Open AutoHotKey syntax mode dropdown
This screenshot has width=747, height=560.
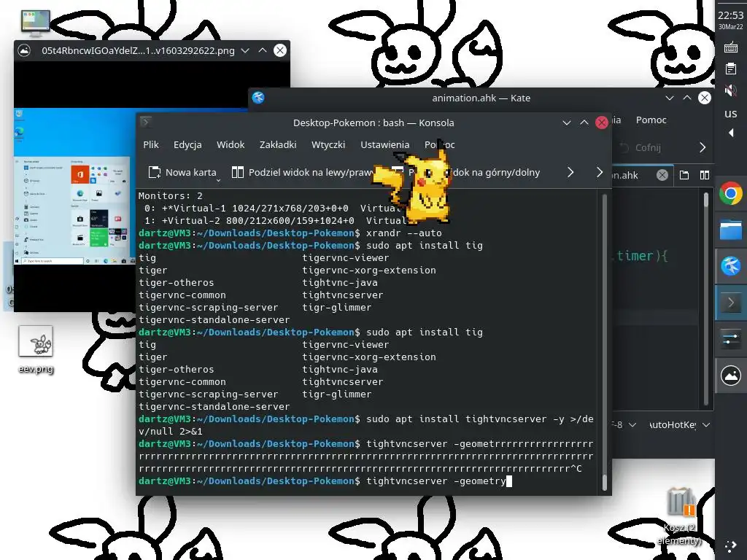tap(679, 425)
